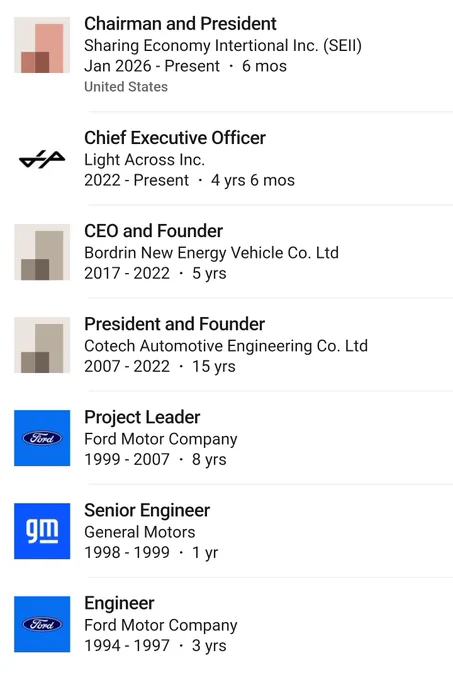The image size is (453, 680).
Task: Click the Light Across Inc. company name
Action: point(144,160)
